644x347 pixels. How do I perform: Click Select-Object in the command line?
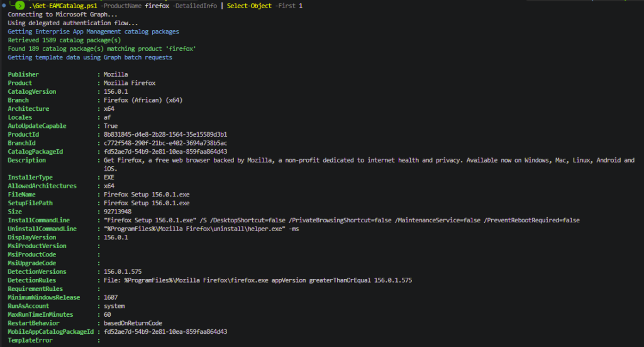point(249,6)
